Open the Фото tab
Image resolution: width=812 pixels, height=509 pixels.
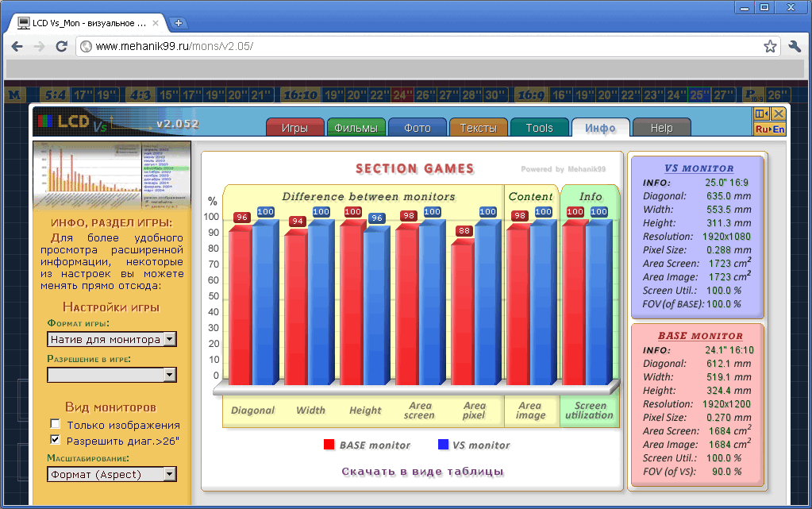coord(417,128)
